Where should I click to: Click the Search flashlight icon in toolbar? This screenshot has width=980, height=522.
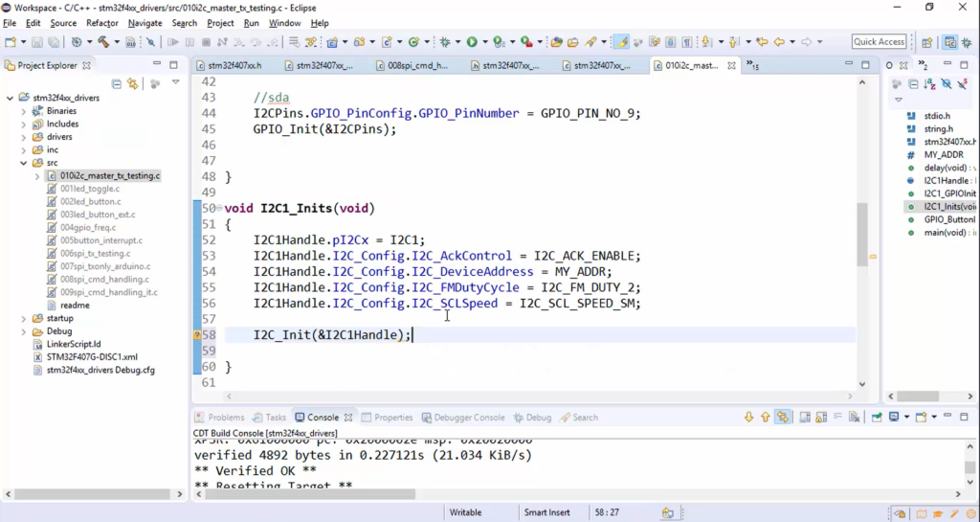click(590, 42)
